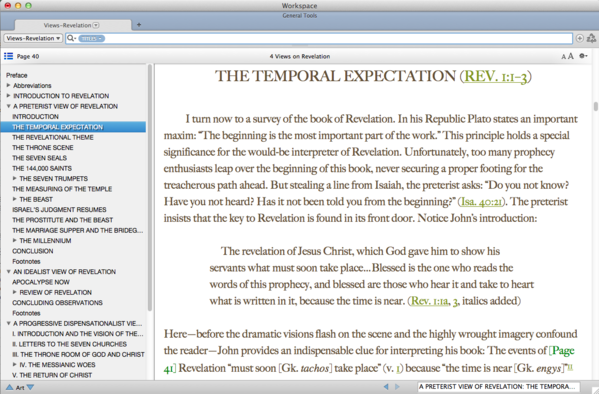Expand The Beast entry
The width and height of the screenshot is (599, 394).
coord(15,199)
